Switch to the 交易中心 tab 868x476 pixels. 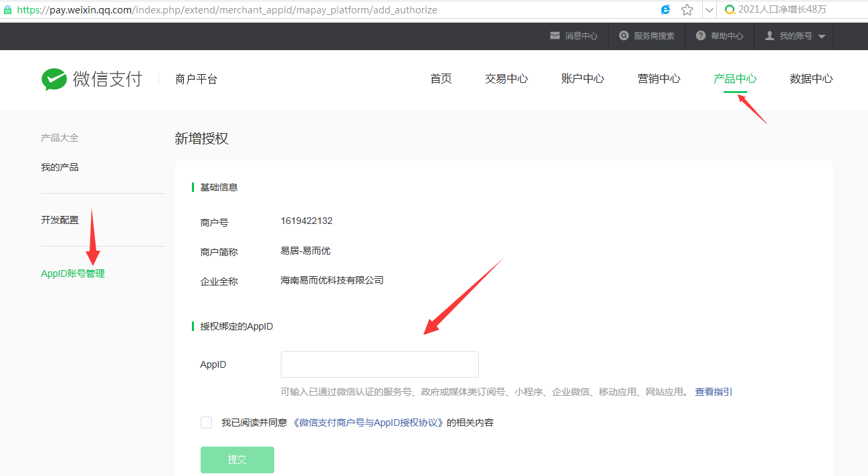(x=506, y=78)
